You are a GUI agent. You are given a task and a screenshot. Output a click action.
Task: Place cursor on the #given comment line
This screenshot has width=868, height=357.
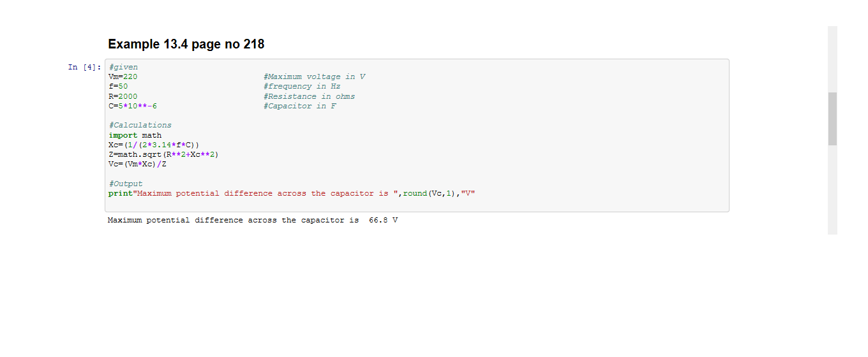(123, 67)
